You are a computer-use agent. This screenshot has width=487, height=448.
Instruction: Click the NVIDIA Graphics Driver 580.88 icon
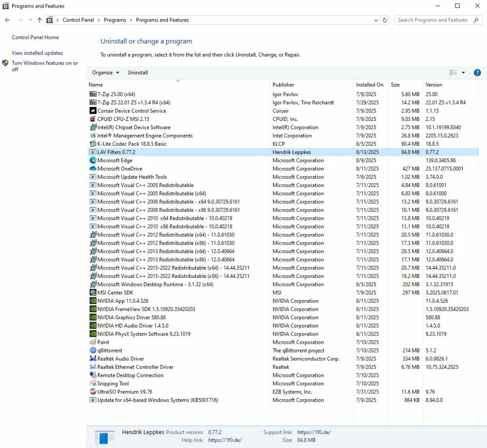(x=92, y=317)
